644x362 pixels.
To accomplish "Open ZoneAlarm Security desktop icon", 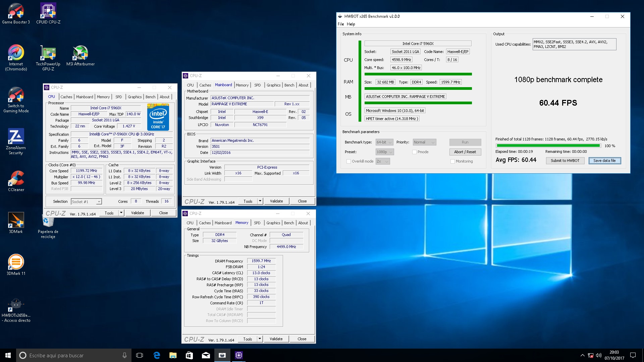I will 16,141.
